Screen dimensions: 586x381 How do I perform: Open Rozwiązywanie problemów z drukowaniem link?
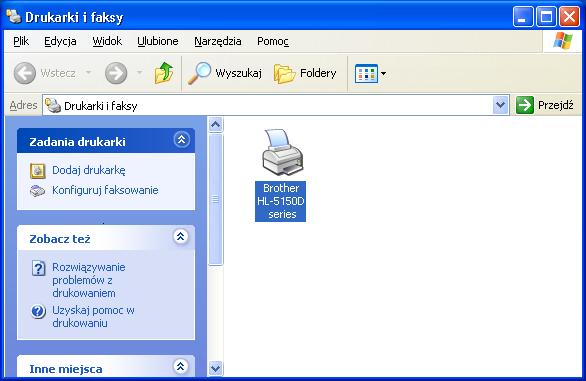pyautogui.click(x=89, y=280)
